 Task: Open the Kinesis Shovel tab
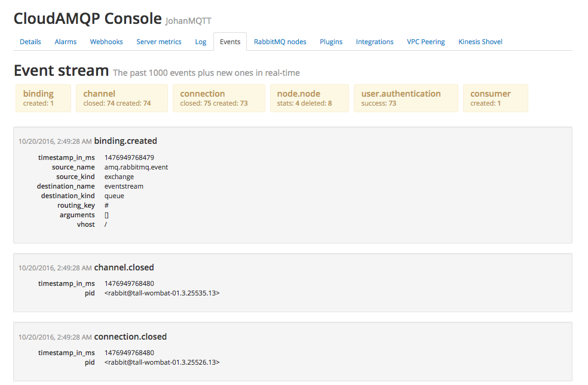480,42
